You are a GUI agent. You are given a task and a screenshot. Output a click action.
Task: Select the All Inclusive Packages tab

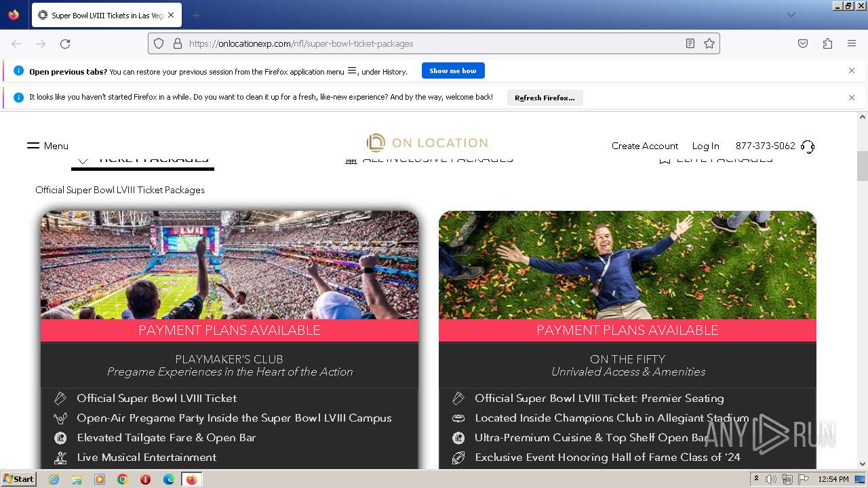pyautogui.click(x=429, y=160)
